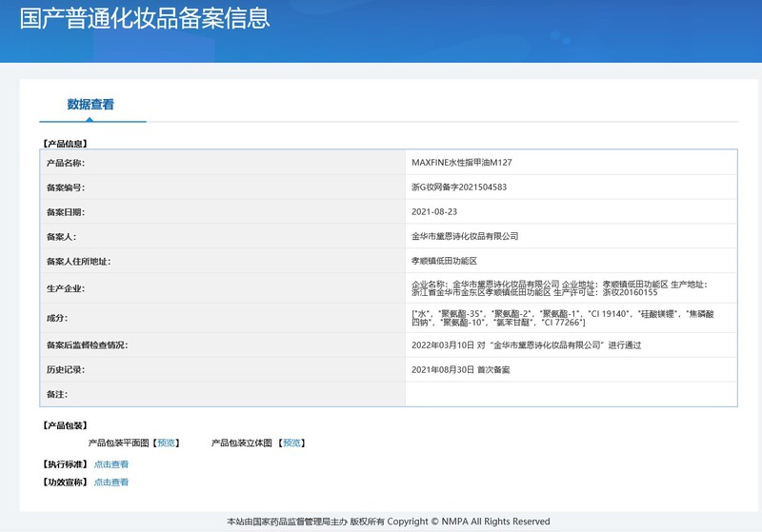Click the 备注 label

tap(57, 394)
